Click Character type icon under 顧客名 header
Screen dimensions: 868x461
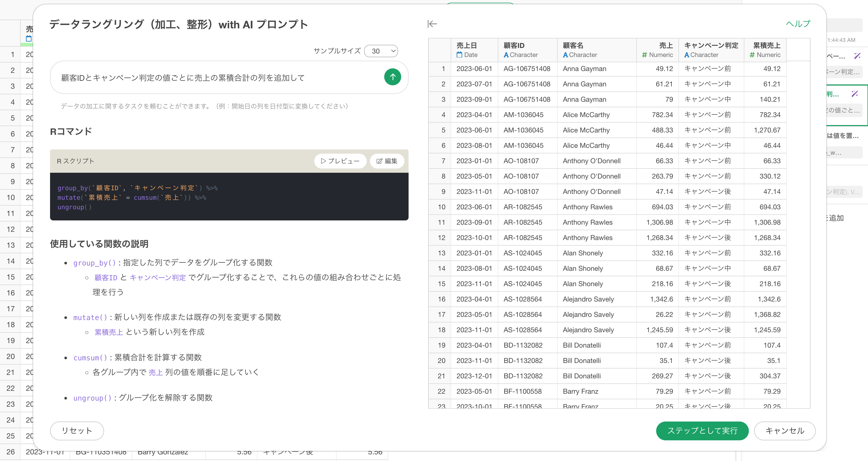565,55
